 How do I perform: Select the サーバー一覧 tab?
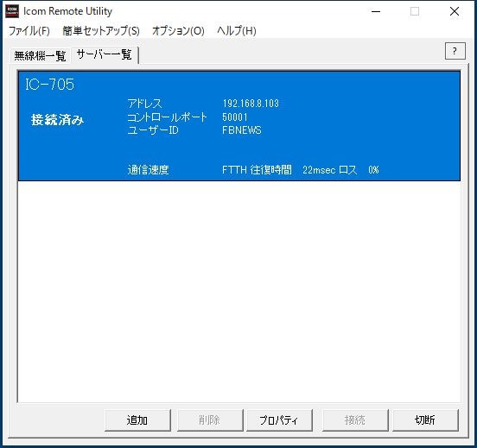pos(105,54)
